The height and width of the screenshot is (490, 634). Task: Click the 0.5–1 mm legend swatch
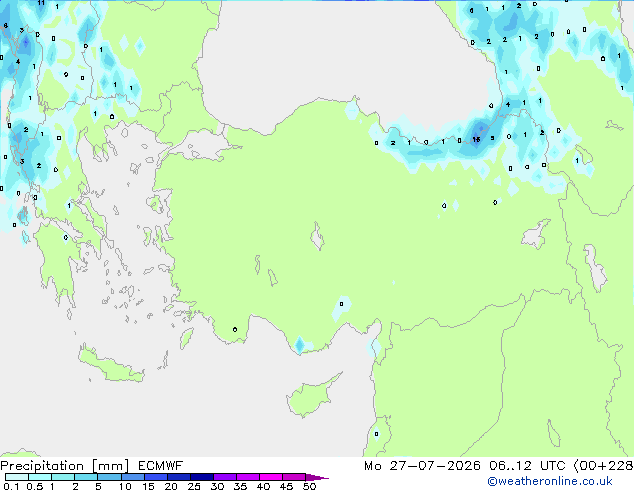click(40, 477)
